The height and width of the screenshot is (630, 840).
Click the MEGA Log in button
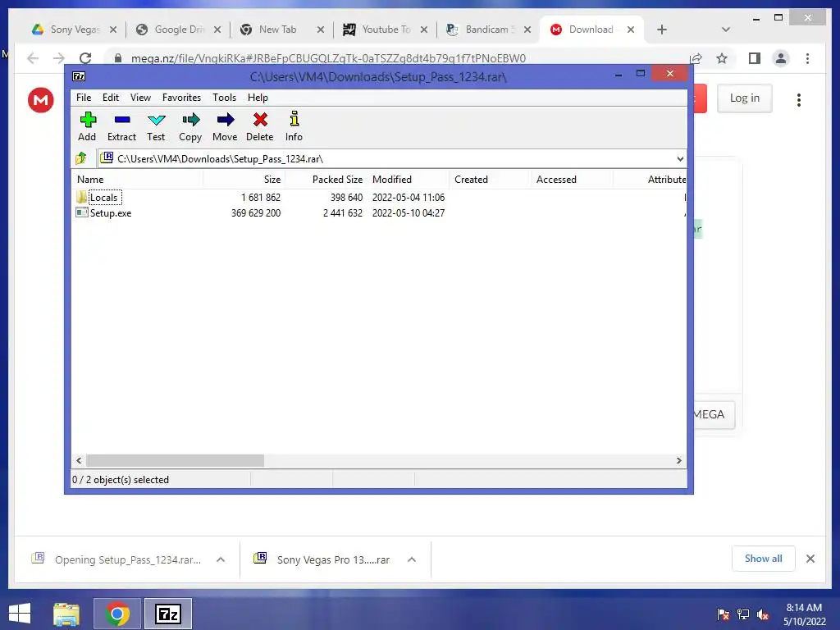point(745,98)
